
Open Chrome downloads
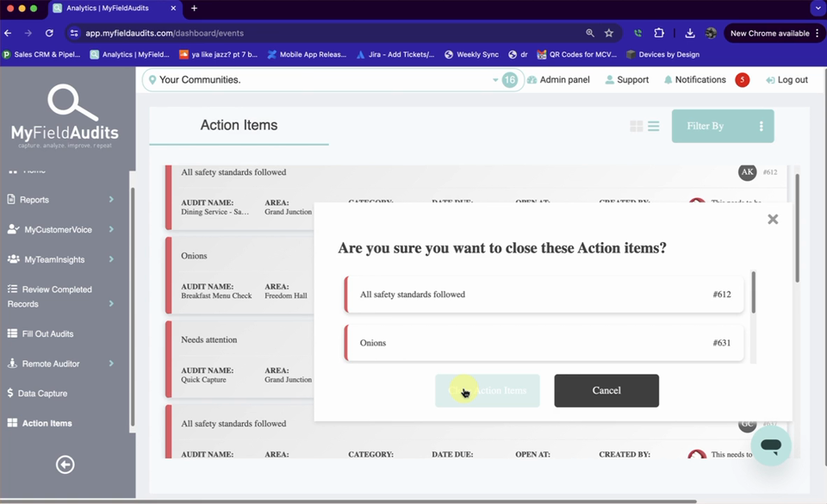coord(690,34)
